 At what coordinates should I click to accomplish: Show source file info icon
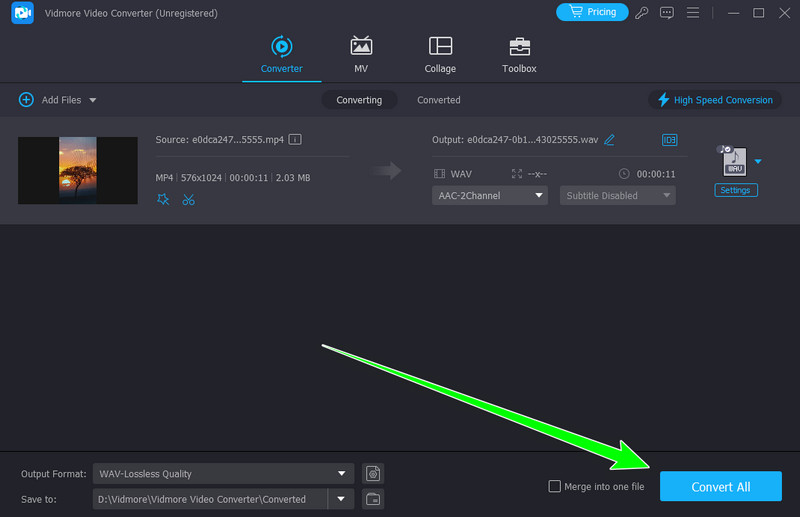tap(295, 140)
